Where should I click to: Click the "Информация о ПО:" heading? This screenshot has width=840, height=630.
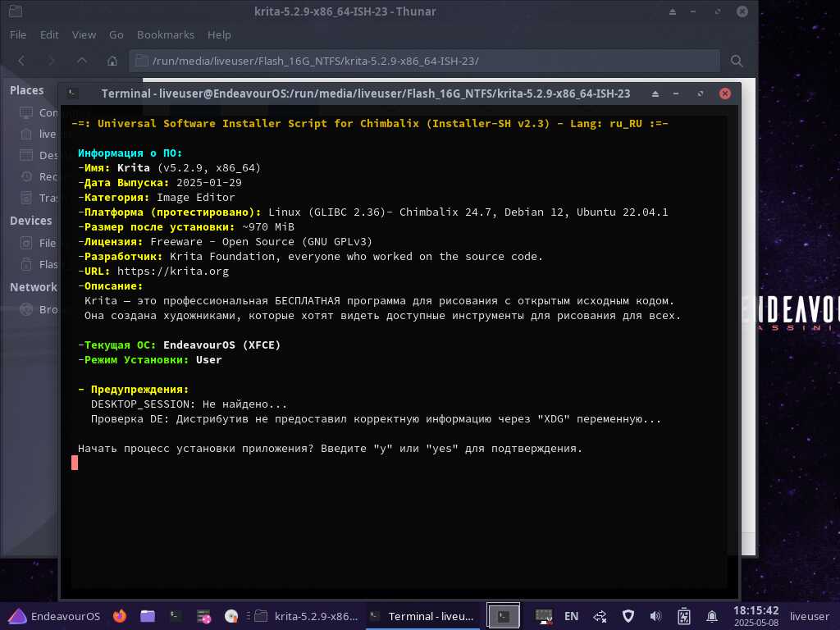130,153
